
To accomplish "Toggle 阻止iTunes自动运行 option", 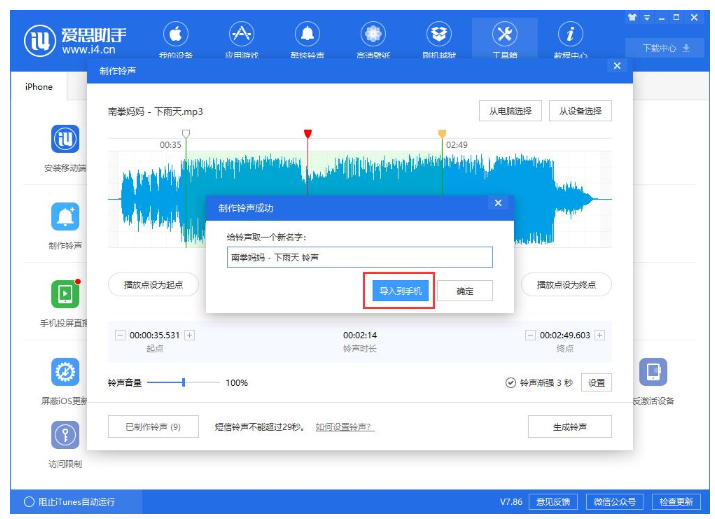I will point(28,501).
